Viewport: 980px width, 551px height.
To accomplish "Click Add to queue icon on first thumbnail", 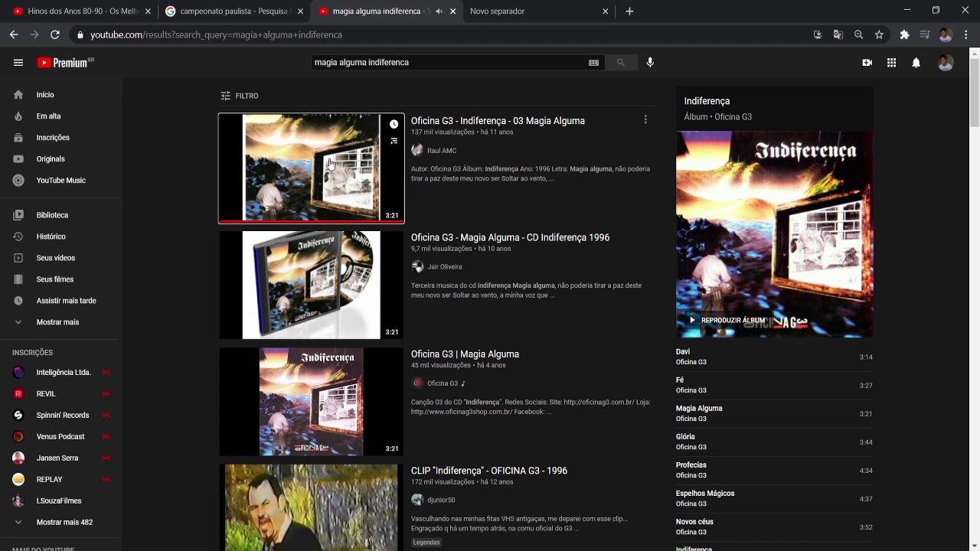I will (x=394, y=142).
